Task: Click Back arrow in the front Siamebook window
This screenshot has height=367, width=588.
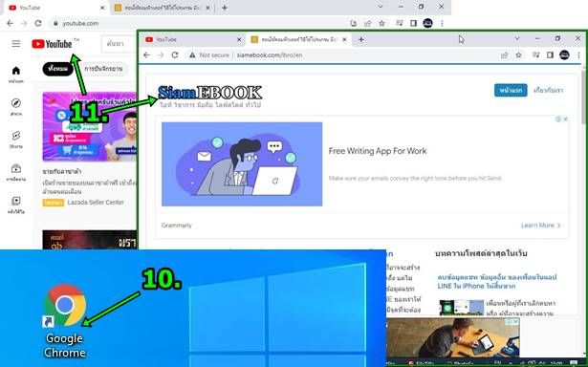Action: pos(146,55)
